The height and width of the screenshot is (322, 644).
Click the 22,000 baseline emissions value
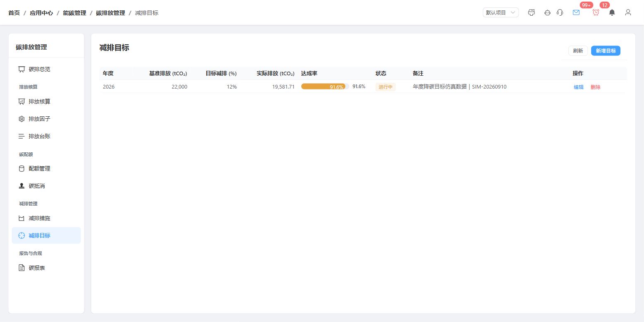click(x=179, y=87)
